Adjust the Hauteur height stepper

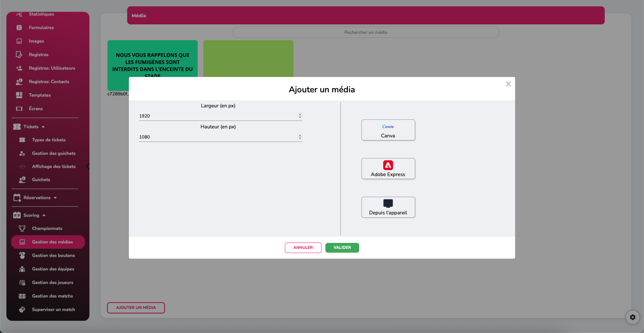coord(300,137)
